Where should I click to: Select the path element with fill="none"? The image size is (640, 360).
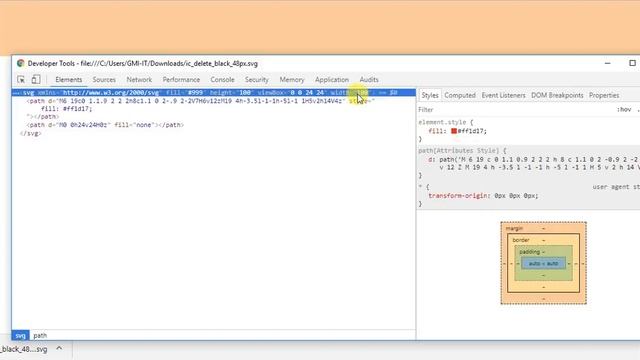[x=105, y=125]
